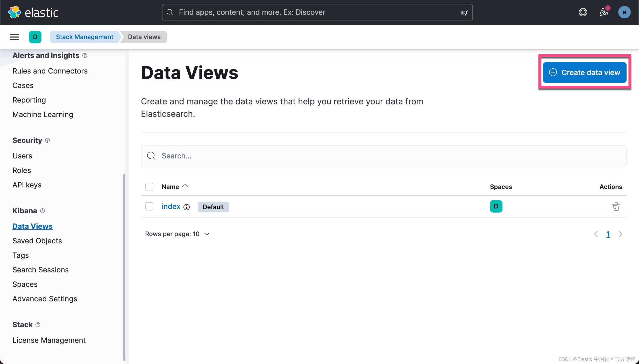
Task: Open Stack Management from the breadcrumb
Action: (x=84, y=37)
